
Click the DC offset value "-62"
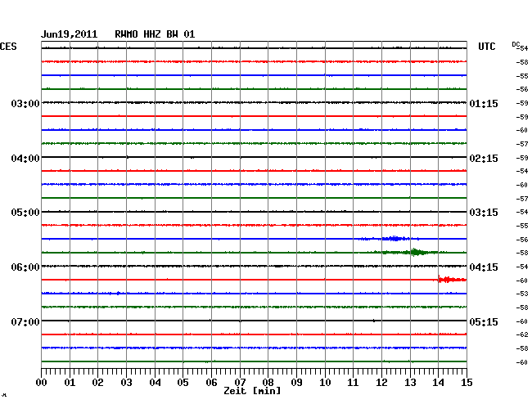pos(522,334)
